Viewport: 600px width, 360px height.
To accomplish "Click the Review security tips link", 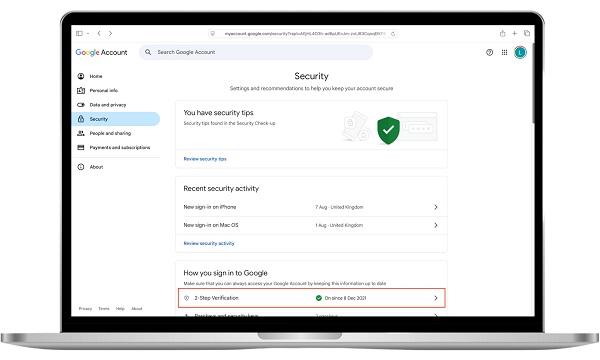I will (205, 159).
